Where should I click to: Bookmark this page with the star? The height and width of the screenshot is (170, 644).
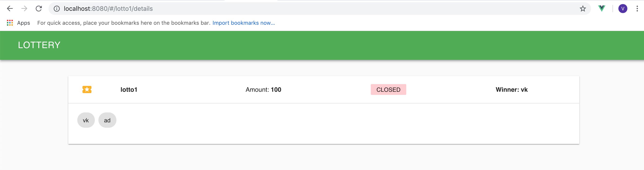click(582, 9)
